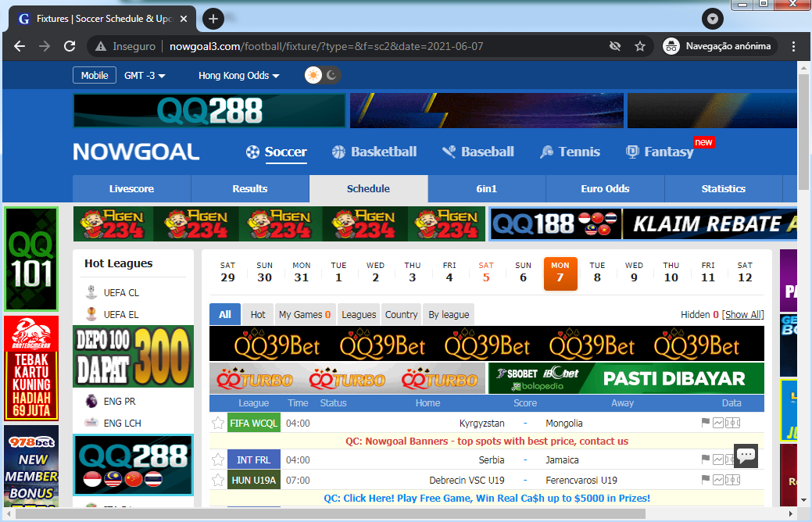812x522 pixels.
Task: Open the Euro Odds section
Action: click(604, 188)
